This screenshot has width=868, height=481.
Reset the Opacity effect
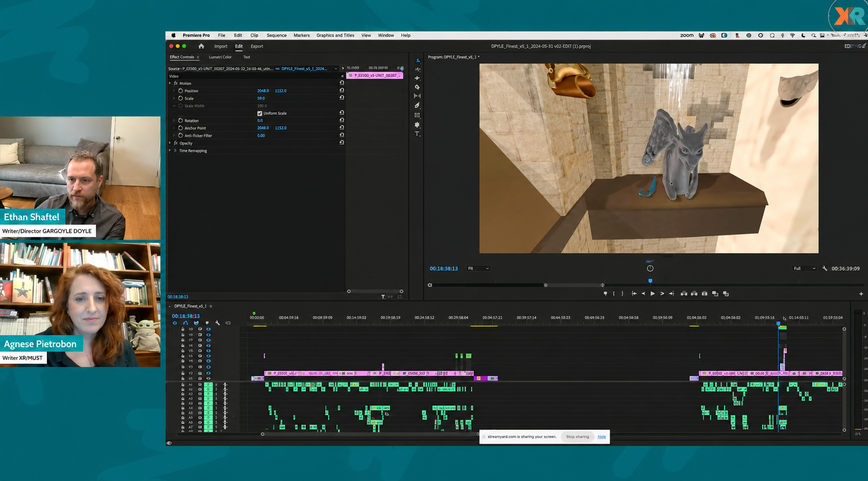point(342,143)
